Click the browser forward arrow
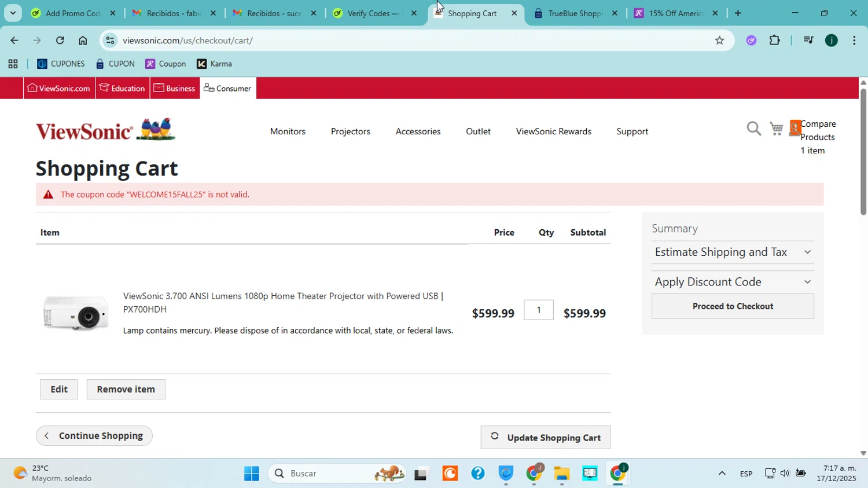868x488 pixels. point(37,41)
